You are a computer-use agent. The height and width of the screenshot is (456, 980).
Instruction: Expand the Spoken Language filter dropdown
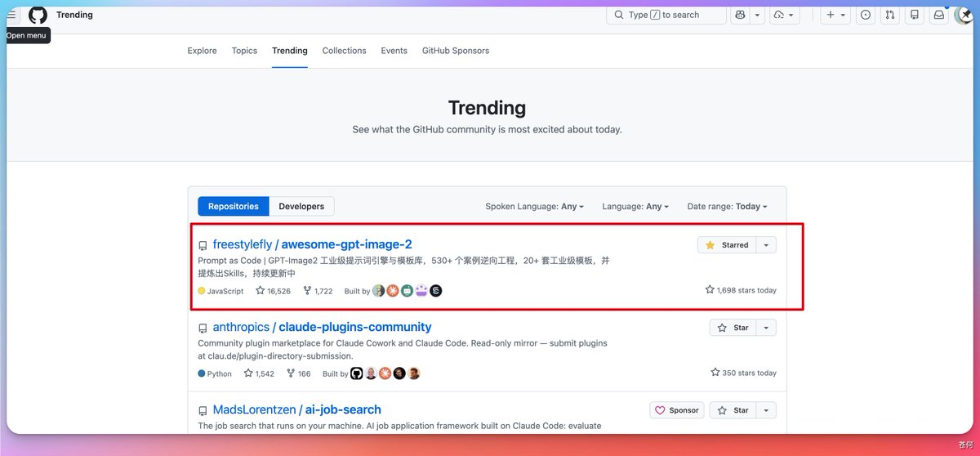click(x=534, y=207)
